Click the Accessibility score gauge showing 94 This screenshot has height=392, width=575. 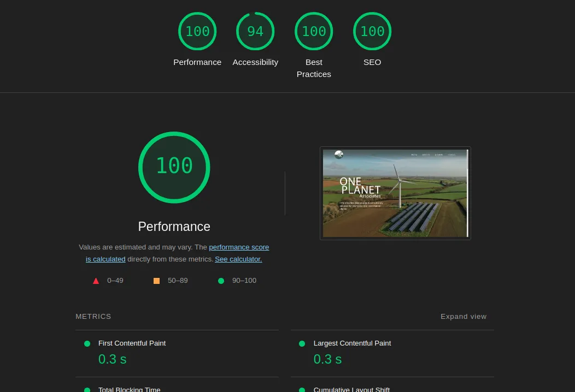pos(255,32)
